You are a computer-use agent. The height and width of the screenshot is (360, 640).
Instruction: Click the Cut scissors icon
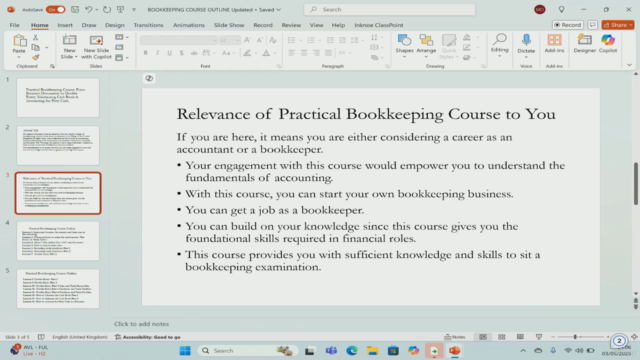pos(36,38)
